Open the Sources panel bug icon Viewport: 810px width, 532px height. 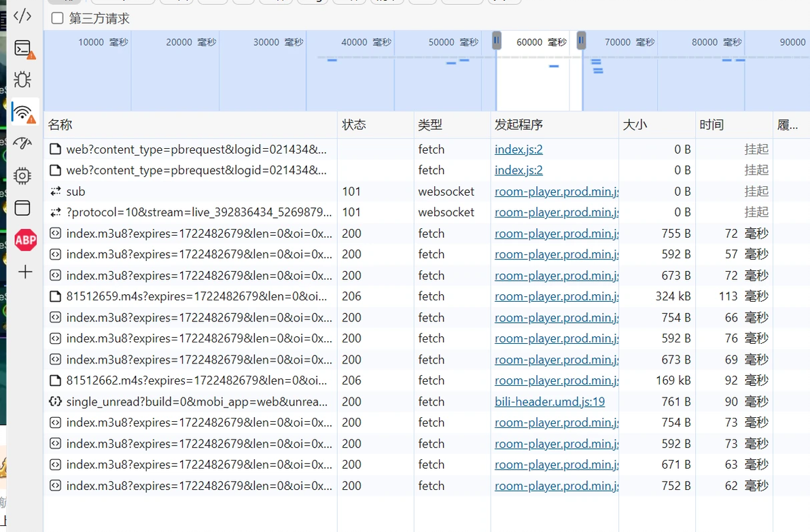pyautogui.click(x=22, y=79)
